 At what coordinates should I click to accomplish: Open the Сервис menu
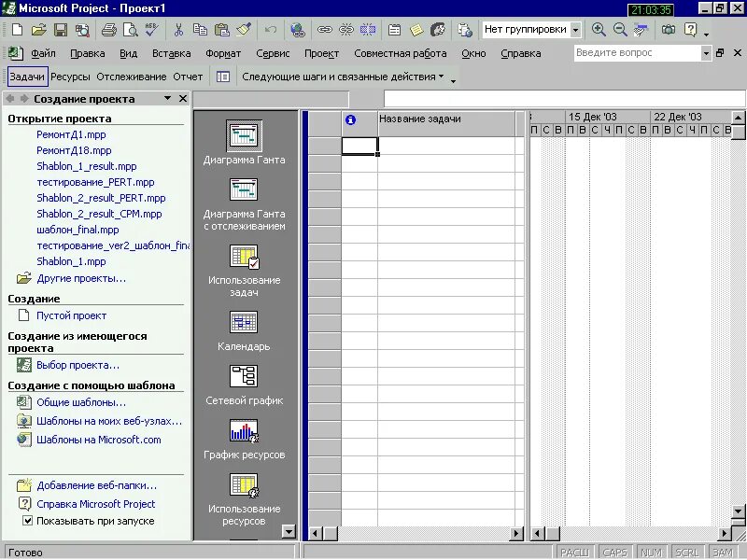pyautogui.click(x=273, y=53)
